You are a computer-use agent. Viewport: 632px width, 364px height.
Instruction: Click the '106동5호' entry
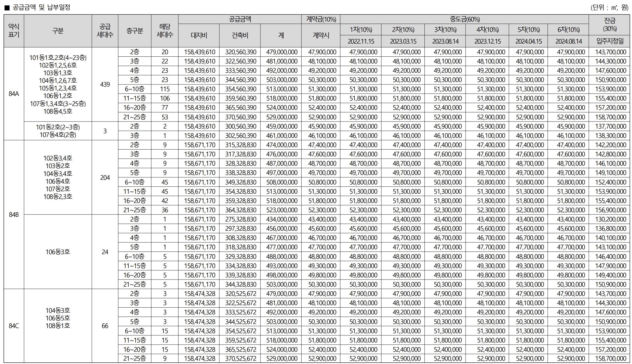click(x=58, y=318)
